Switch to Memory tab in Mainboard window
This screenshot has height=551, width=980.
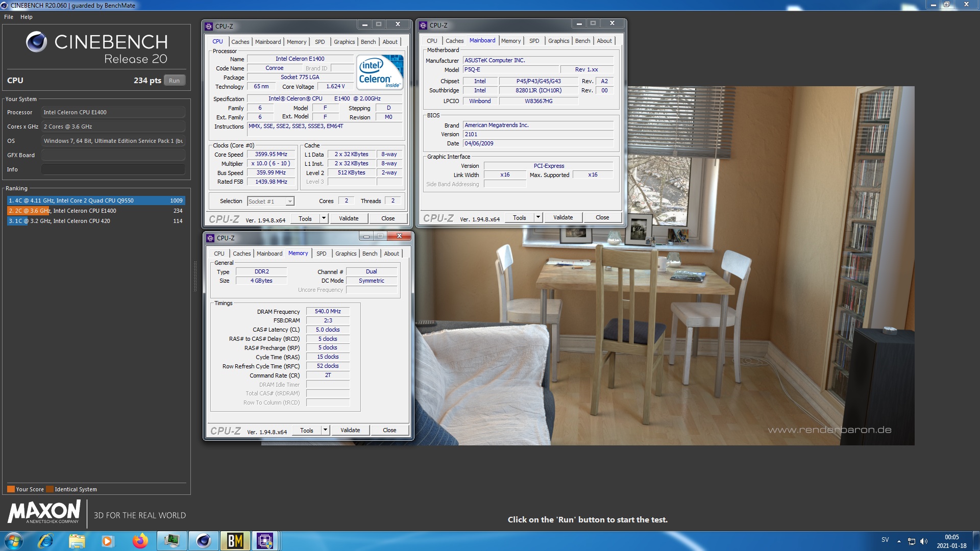(x=511, y=41)
